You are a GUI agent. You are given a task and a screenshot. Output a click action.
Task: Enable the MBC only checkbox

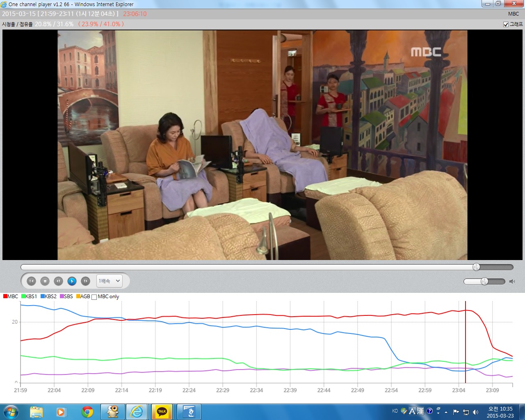(x=94, y=297)
